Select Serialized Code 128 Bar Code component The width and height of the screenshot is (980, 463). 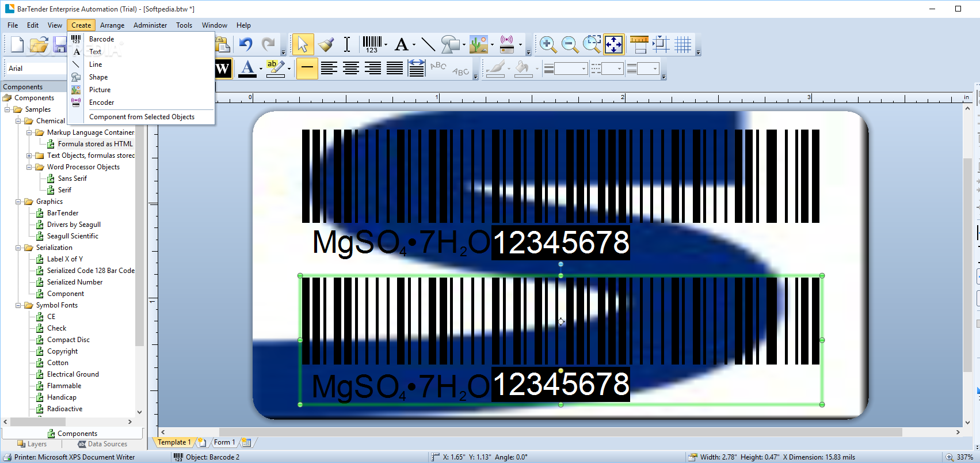pos(91,271)
